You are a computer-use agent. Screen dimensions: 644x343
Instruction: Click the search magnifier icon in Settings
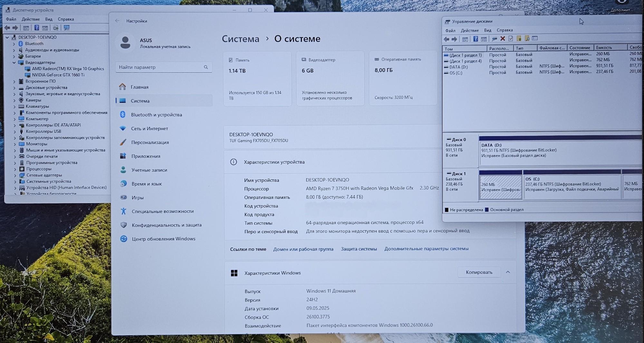pyautogui.click(x=206, y=67)
